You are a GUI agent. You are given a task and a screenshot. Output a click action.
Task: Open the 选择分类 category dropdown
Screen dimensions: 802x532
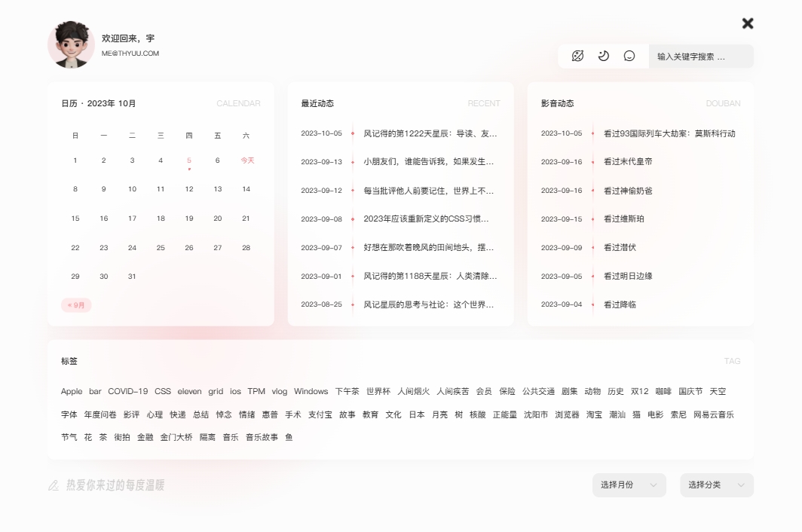point(716,485)
